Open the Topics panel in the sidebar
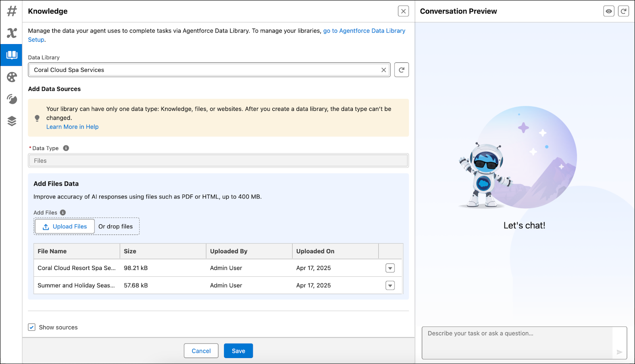The image size is (635, 364). (11, 11)
